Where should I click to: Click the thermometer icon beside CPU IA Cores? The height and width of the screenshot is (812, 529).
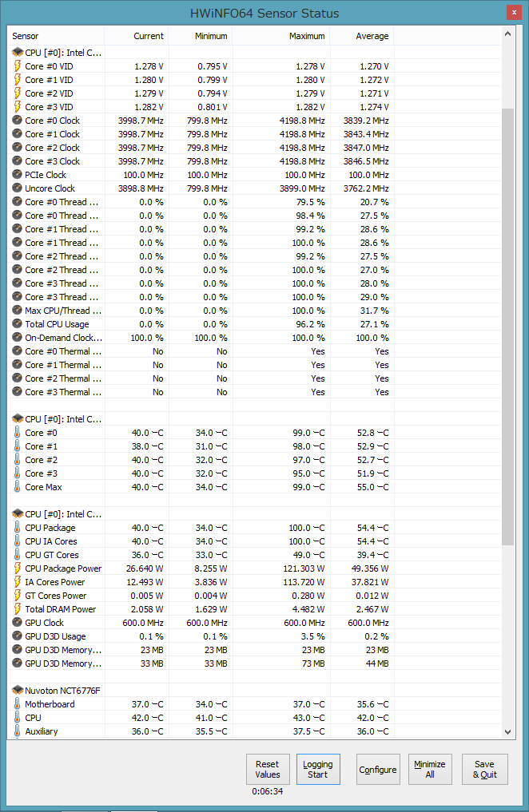(x=17, y=541)
